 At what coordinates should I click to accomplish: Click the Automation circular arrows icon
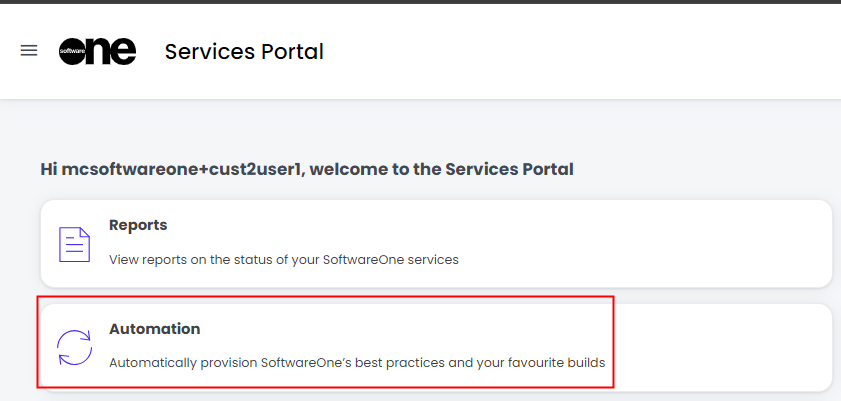[x=74, y=347]
